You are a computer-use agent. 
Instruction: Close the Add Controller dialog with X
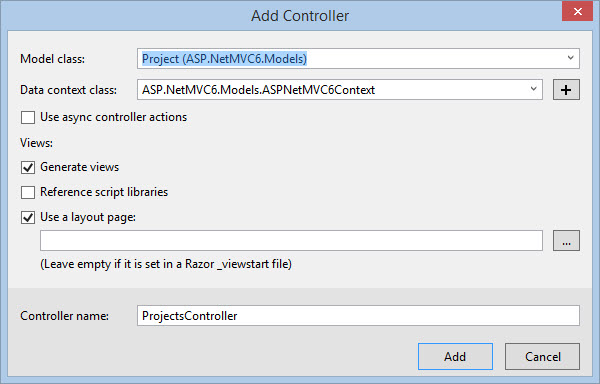[577, 11]
